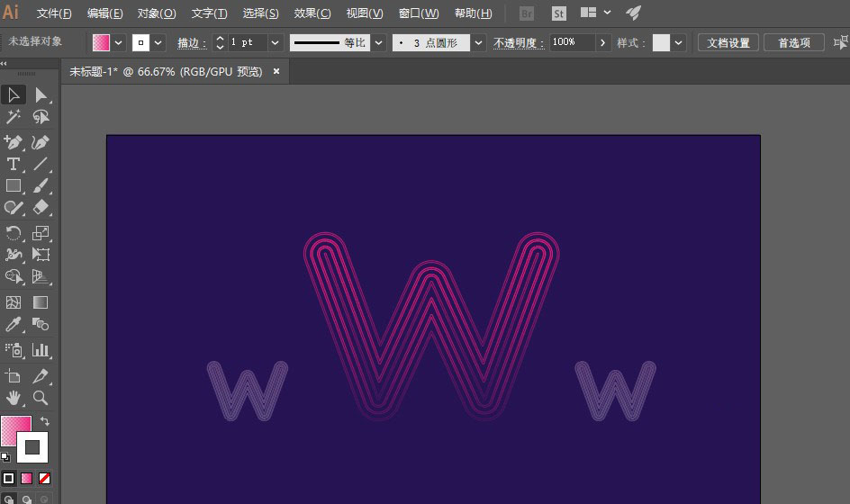Viewport: 850px width, 504px height.
Task: Open the 窗口(W) menu
Action: [419, 13]
